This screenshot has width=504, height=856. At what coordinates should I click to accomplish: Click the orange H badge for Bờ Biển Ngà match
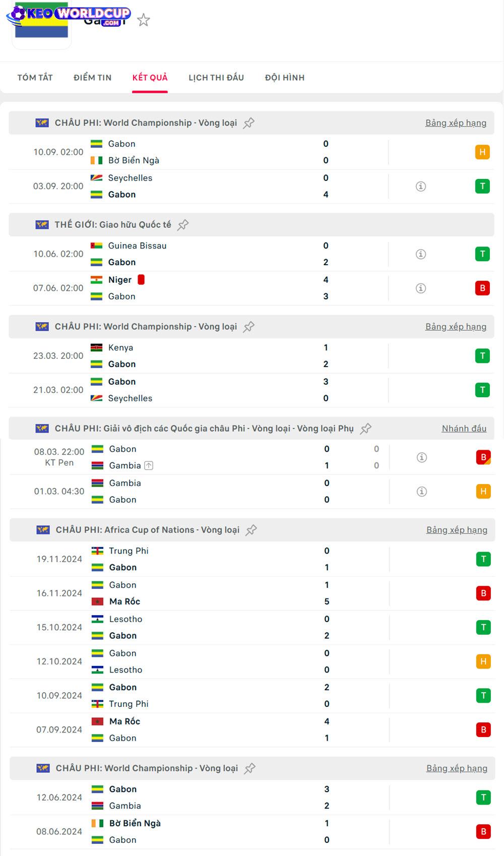(482, 152)
